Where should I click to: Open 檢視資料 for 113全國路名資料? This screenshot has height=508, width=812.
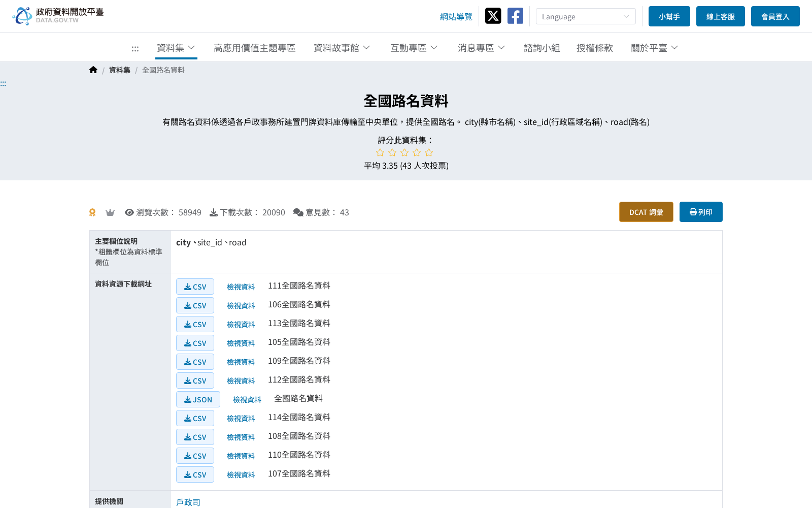pyautogui.click(x=241, y=325)
